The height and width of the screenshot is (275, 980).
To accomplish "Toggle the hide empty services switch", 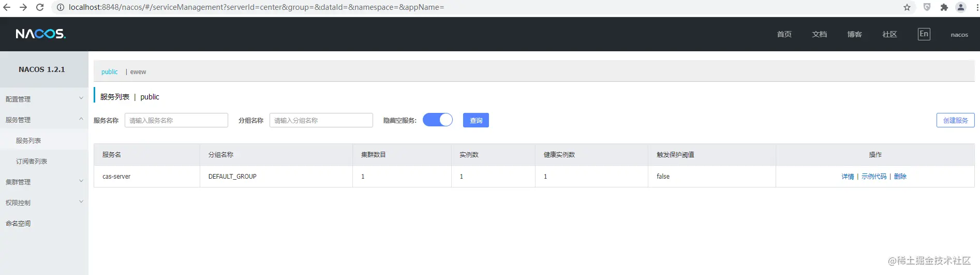I will coord(438,120).
